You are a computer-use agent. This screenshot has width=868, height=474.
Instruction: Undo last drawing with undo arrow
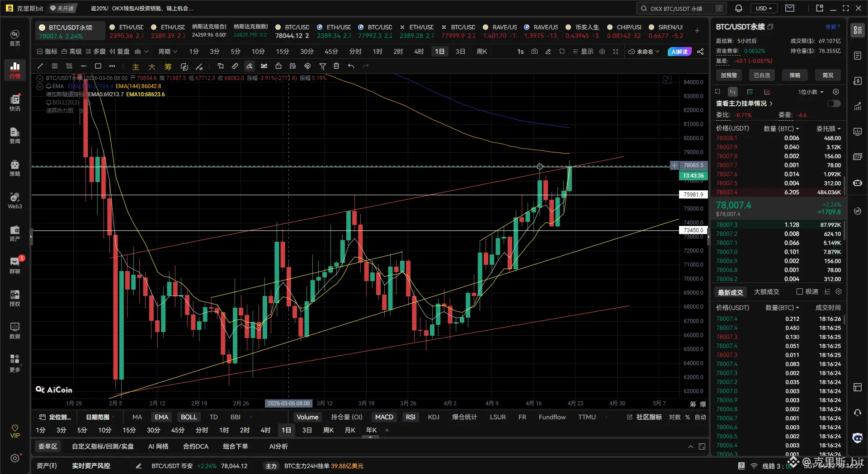pyautogui.click(x=351, y=66)
